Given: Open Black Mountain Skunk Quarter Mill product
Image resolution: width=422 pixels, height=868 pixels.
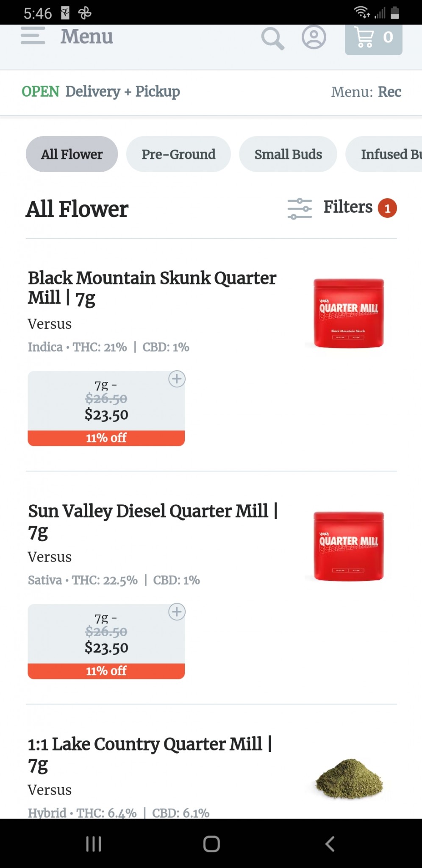Looking at the screenshot, I should pyautogui.click(x=152, y=288).
